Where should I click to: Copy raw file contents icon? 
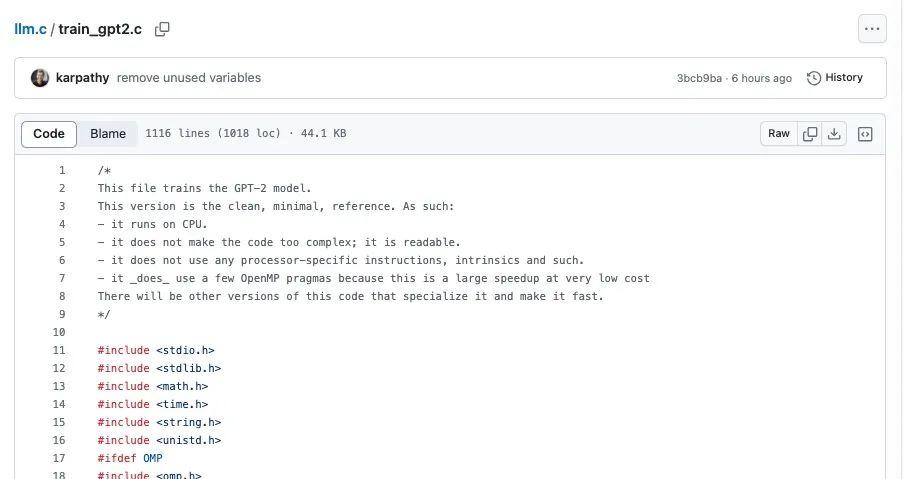click(810, 134)
